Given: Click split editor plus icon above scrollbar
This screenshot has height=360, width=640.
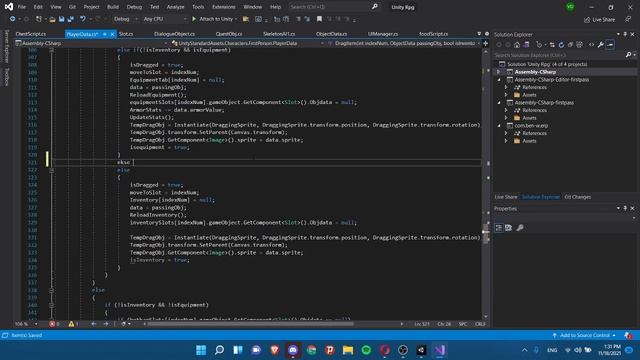Looking at the screenshot, I should coord(486,43).
